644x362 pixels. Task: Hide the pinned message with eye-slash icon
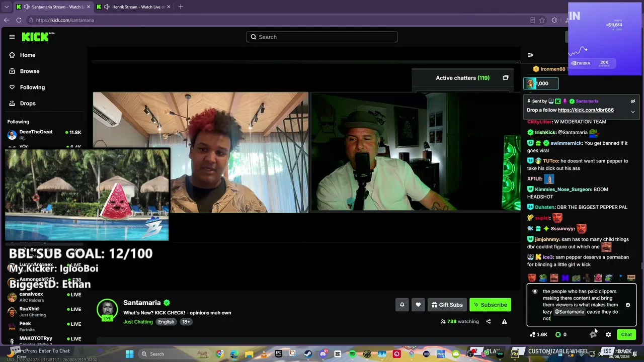pos(633,101)
